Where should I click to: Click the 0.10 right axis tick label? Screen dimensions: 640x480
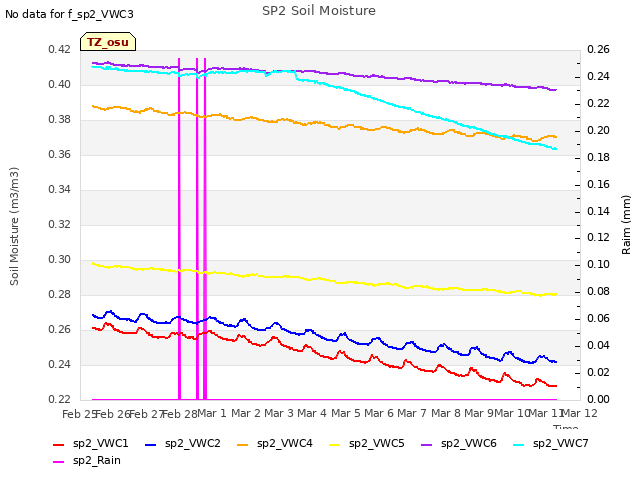[x=598, y=265]
